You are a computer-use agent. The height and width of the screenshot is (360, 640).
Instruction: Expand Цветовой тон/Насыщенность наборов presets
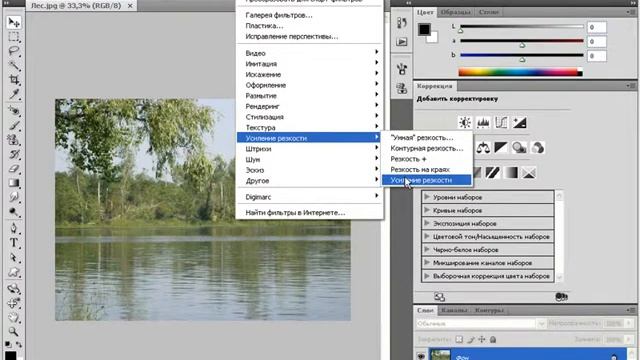[427, 236]
